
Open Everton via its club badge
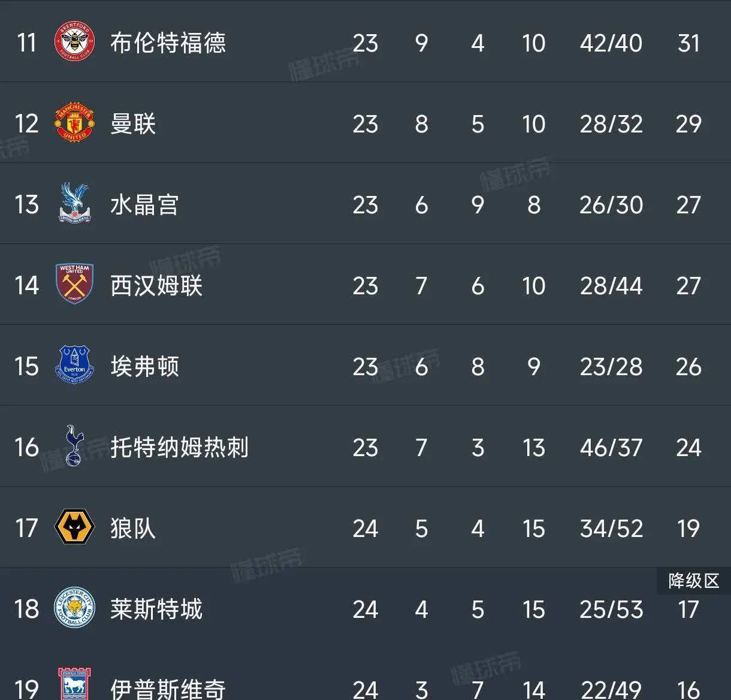(74, 366)
